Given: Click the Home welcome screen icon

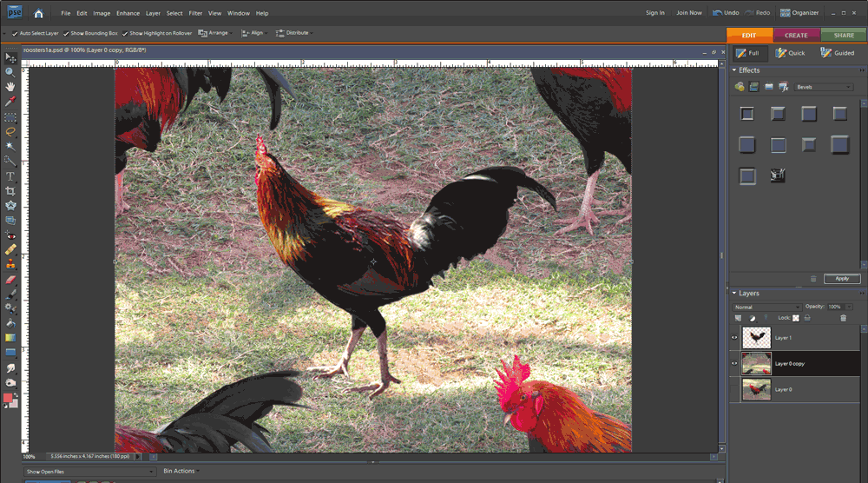Looking at the screenshot, I should (38, 13).
